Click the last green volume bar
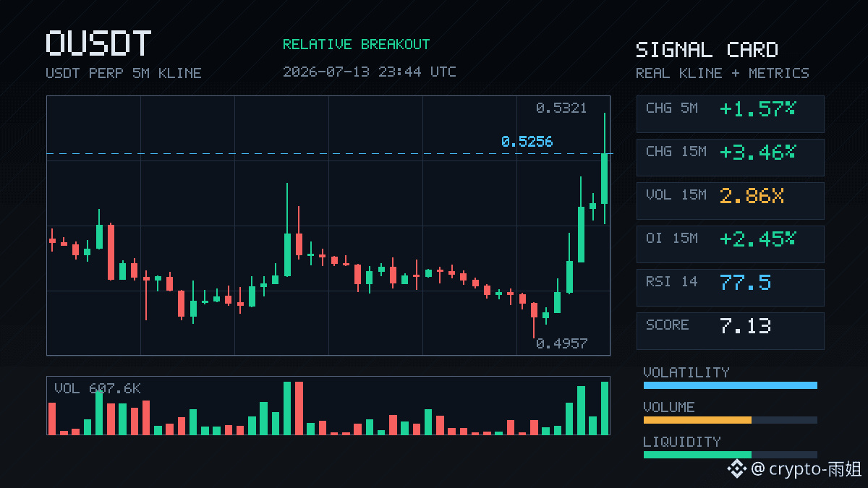 click(605, 408)
